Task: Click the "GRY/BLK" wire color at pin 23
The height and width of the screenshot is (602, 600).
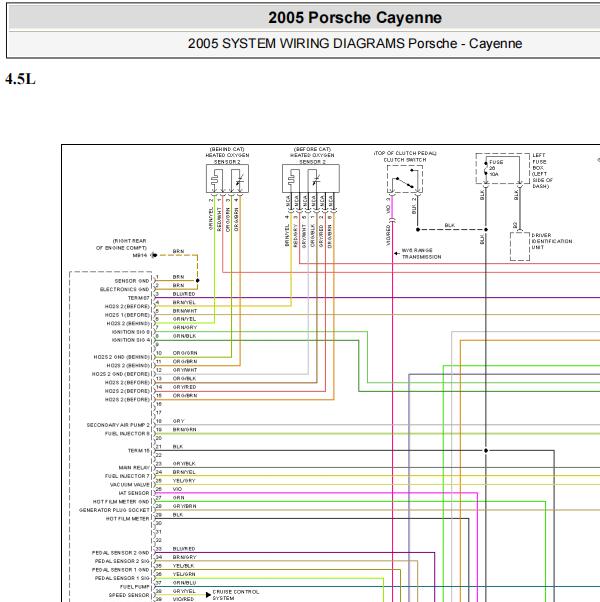Action: [184, 464]
